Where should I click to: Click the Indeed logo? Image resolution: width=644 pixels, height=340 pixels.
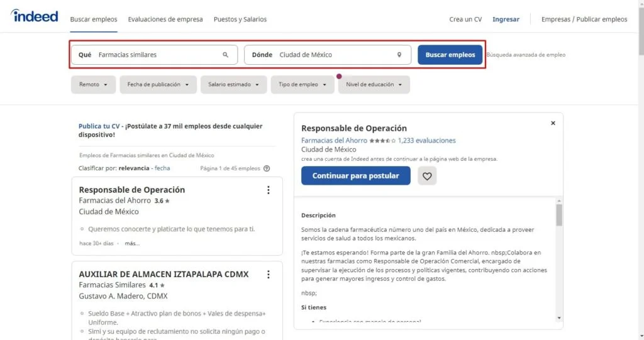35,16
